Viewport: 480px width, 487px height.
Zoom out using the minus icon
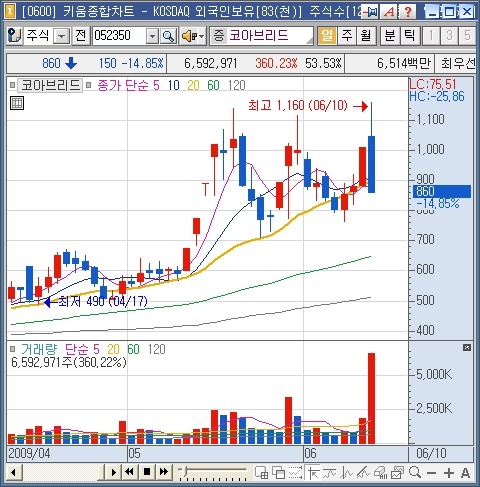click(x=432, y=473)
